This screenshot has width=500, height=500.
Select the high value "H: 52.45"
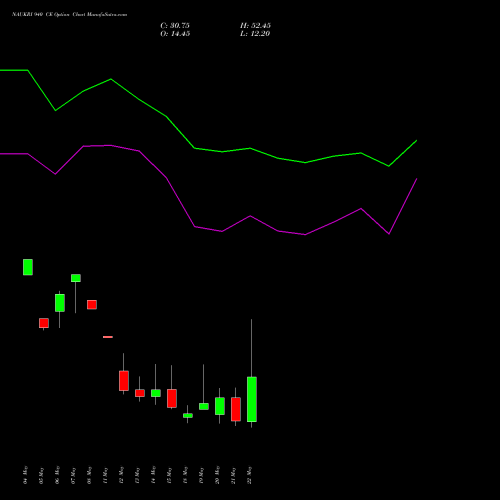point(255,26)
